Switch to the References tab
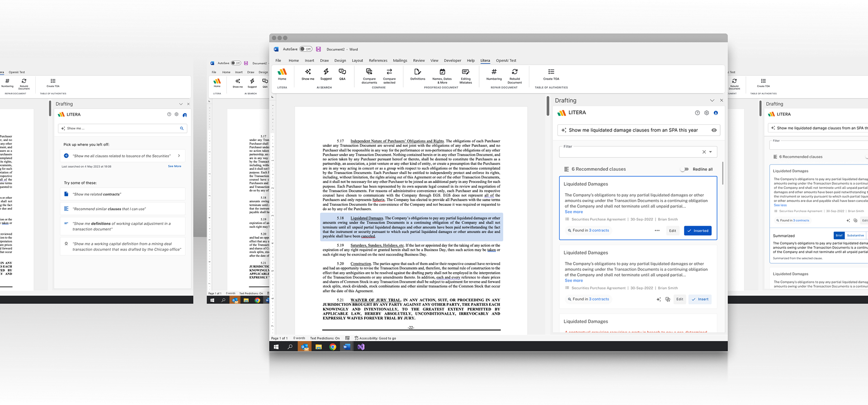 coord(378,61)
